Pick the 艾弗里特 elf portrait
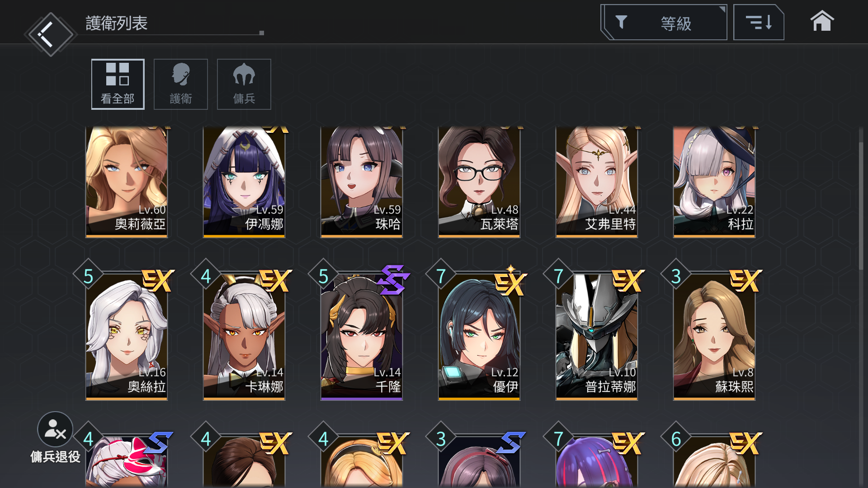 [597, 182]
